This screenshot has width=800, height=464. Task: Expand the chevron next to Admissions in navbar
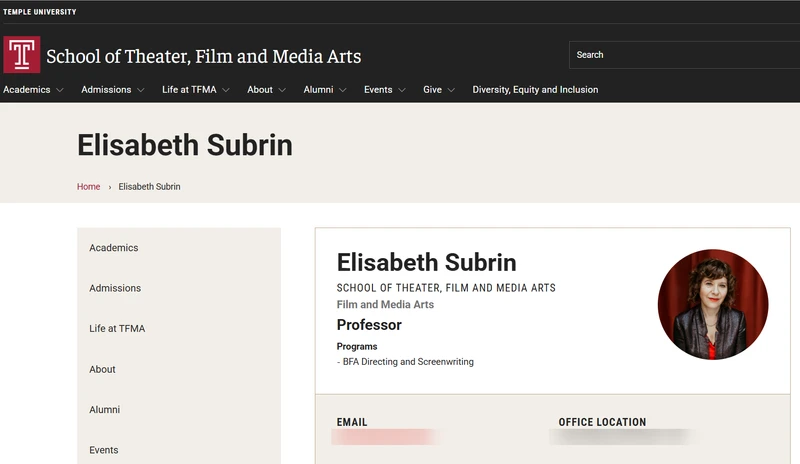pyautogui.click(x=141, y=90)
